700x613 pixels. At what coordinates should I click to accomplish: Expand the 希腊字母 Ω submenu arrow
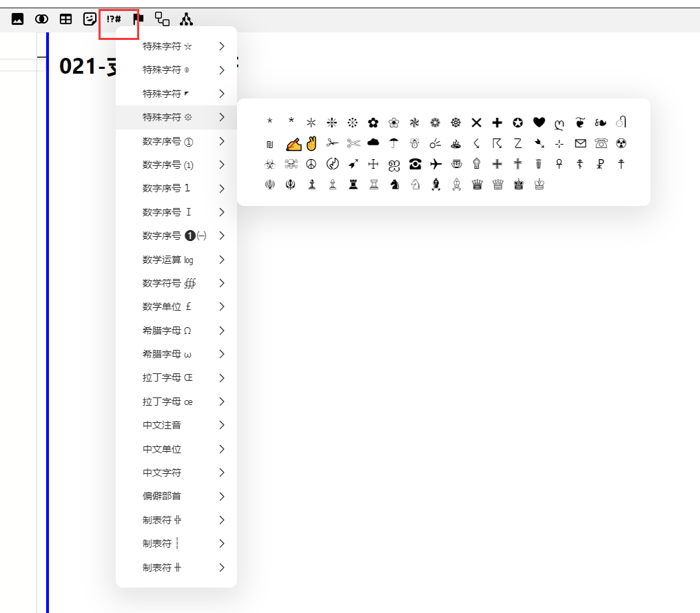tap(222, 331)
